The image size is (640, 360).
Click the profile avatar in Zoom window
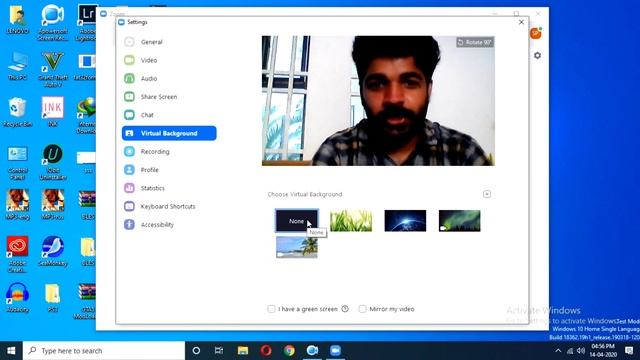pos(536,33)
